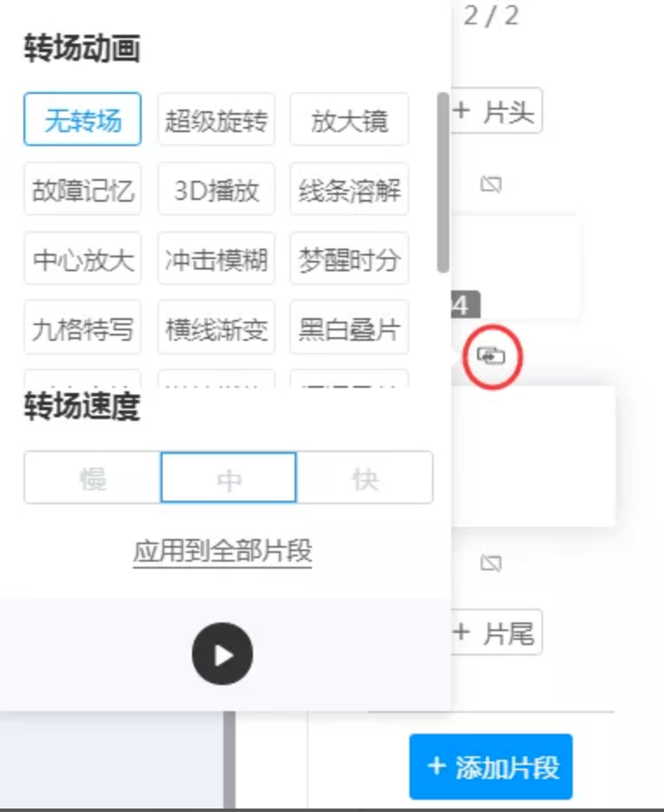This screenshot has height=812, width=664.
Task: Click the red-circled transition icon between clips
Action: pyautogui.click(x=491, y=356)
